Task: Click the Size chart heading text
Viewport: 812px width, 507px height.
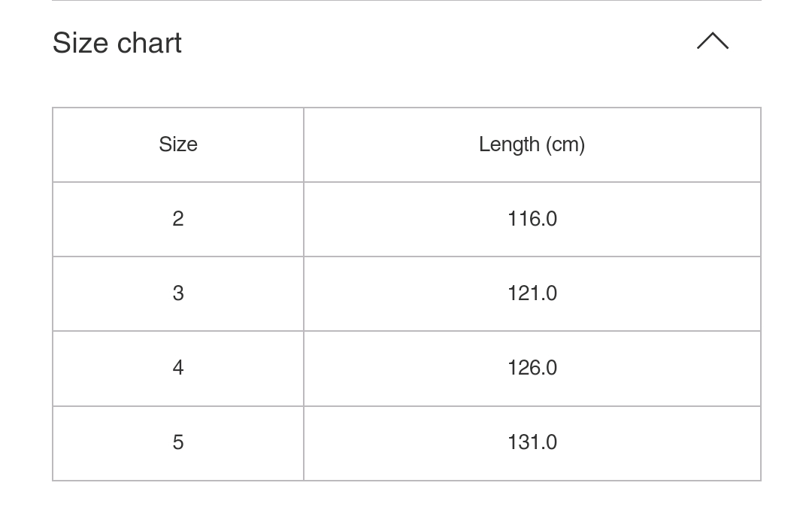Action: (x=117, y=43)
